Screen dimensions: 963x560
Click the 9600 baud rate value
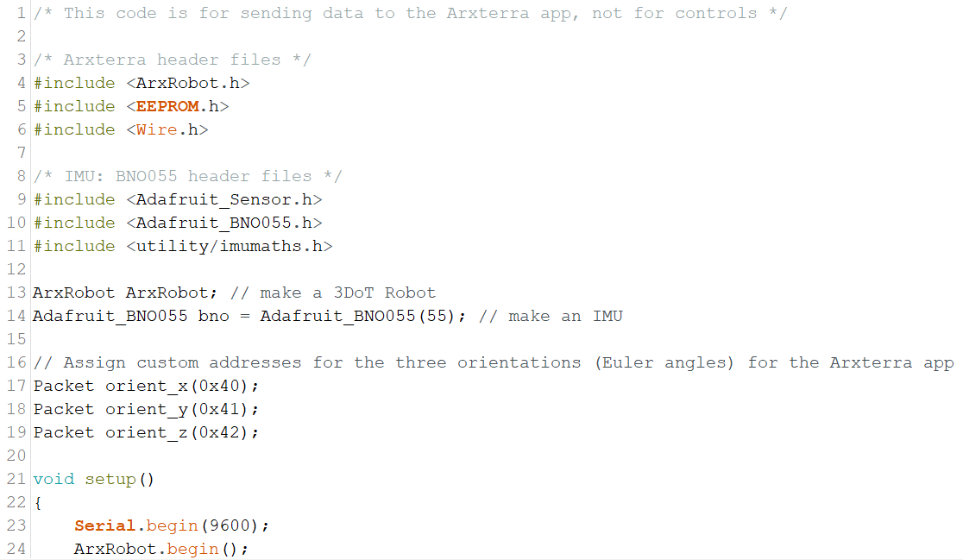(x=229, y=525)
